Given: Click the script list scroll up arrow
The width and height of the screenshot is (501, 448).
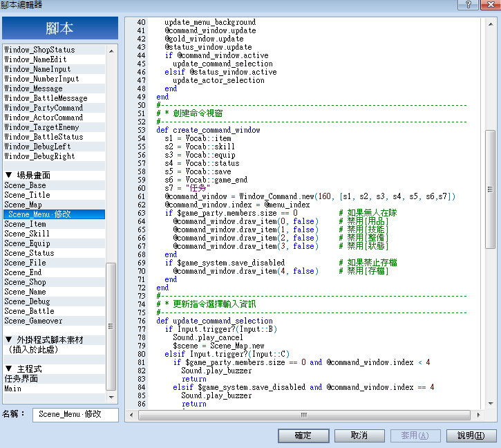Looking at the screenshot, I should 111,51.
